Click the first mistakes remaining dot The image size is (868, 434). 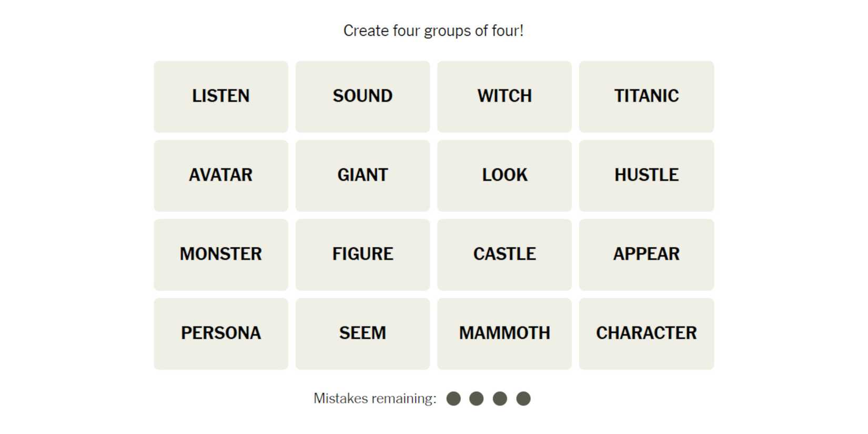coord(453,399)
